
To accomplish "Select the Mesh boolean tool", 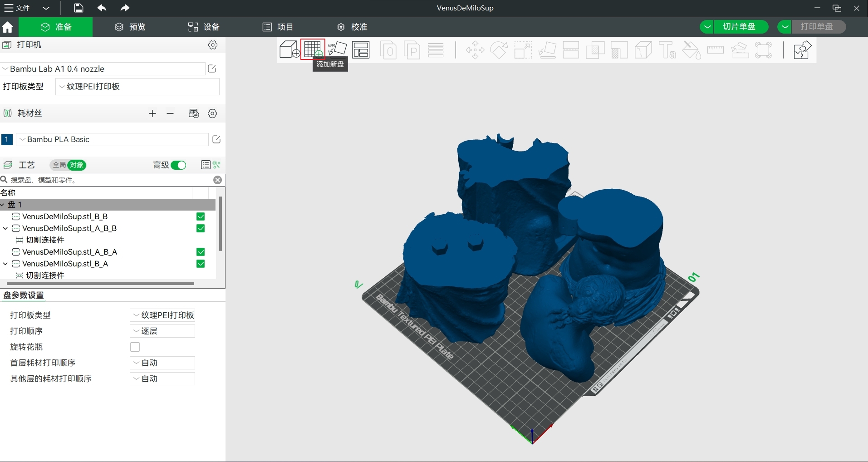I will [x=595, y=50].
